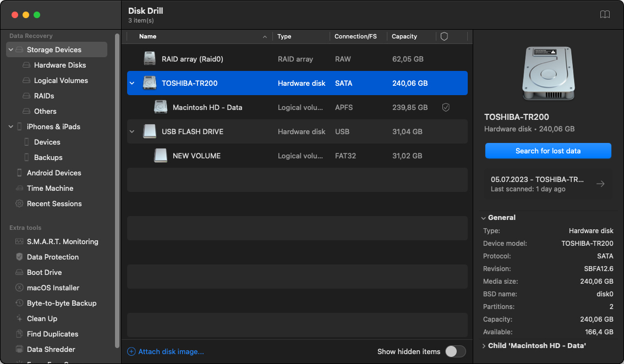This screenshot has width=624, height=364.
Task: Click the Others sidebar icon
Action: (26, 112)
